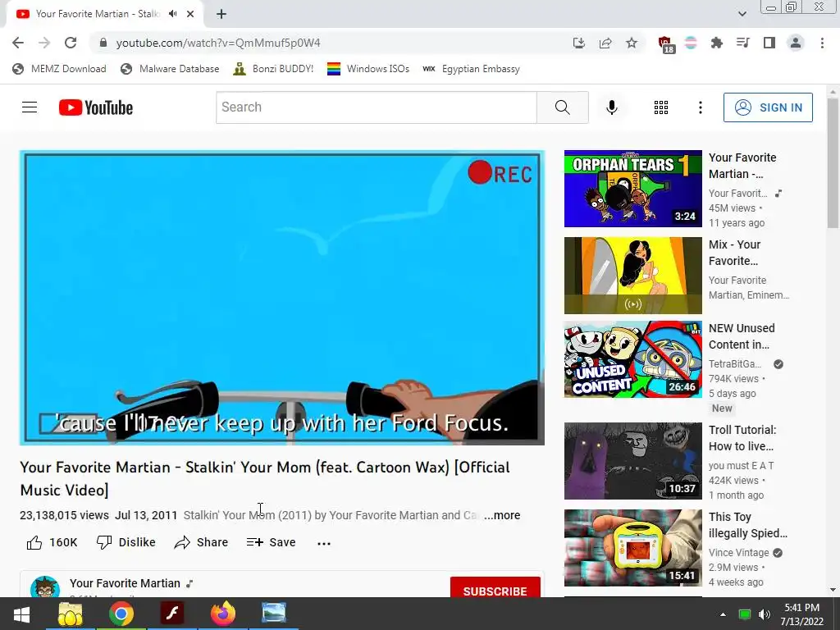Like the video with 160K likes

52,543
